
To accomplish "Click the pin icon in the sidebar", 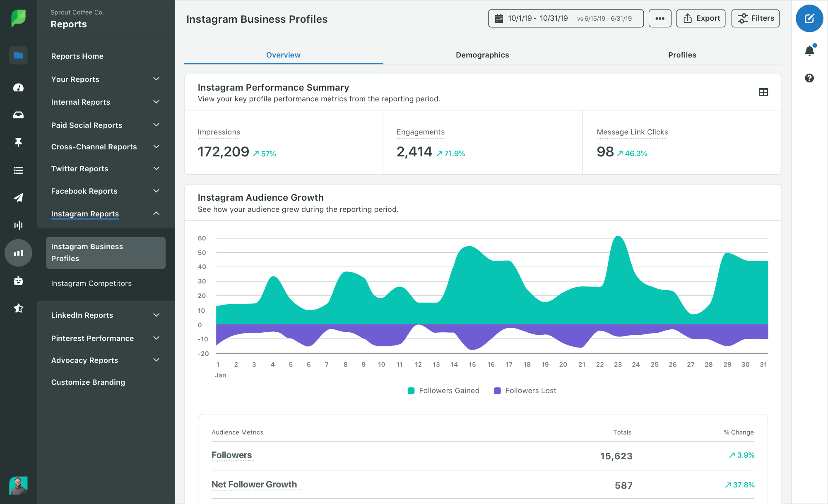I will click(x=18, y=142).
